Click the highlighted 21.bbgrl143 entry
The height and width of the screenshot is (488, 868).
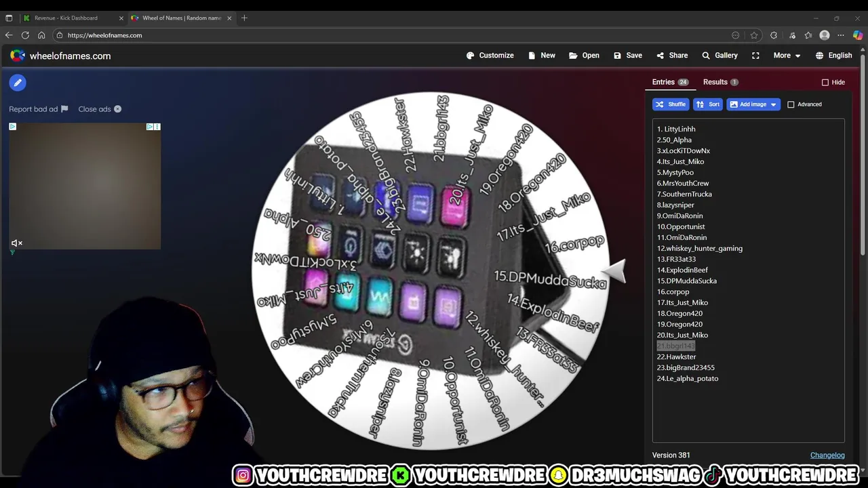[675, 346]
